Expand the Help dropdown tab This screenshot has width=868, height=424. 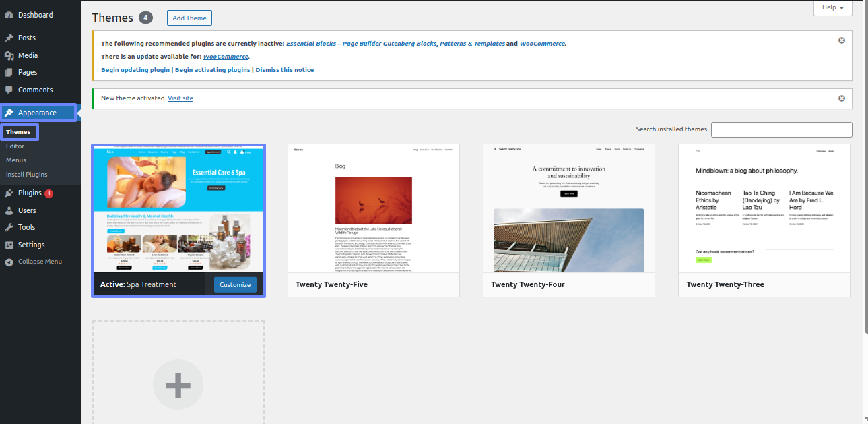point(833,7)
